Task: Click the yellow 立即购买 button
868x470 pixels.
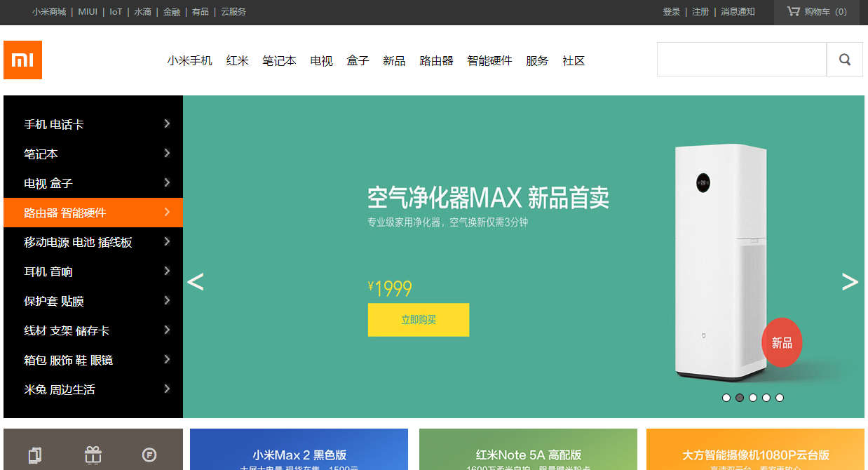Action: [419, 320]
